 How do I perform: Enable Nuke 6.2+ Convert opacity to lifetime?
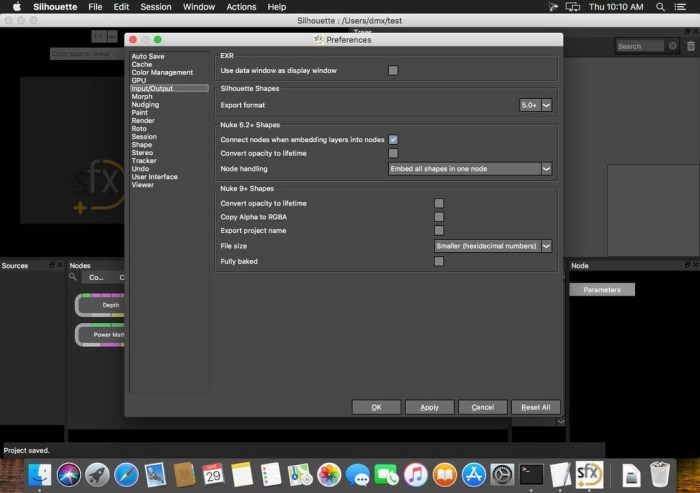pos(393,153)
